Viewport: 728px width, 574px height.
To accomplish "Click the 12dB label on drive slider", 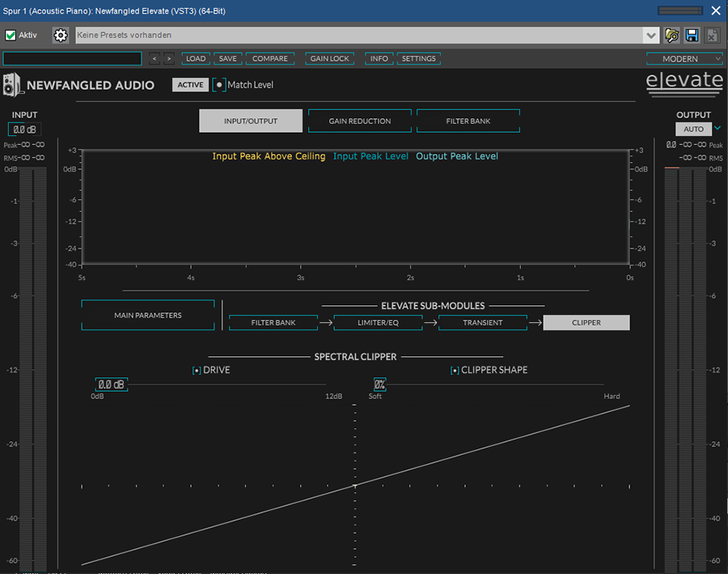I will [x=334, y=396].
